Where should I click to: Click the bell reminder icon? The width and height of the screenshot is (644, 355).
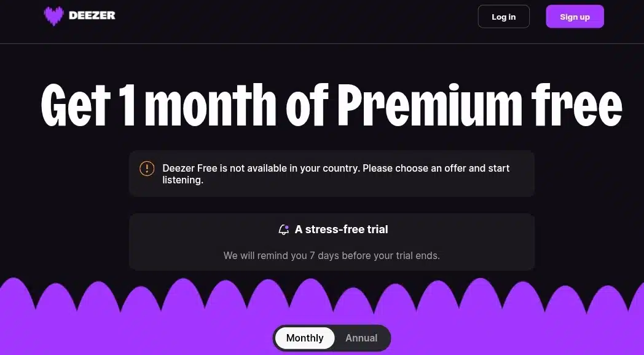click(284, 229)
